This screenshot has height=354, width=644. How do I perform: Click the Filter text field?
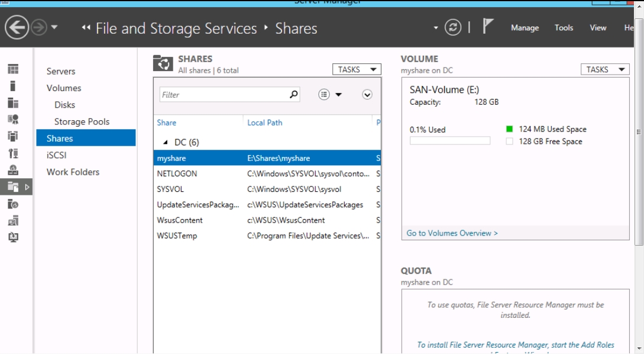pyautogui.click(x=224, y=95)
